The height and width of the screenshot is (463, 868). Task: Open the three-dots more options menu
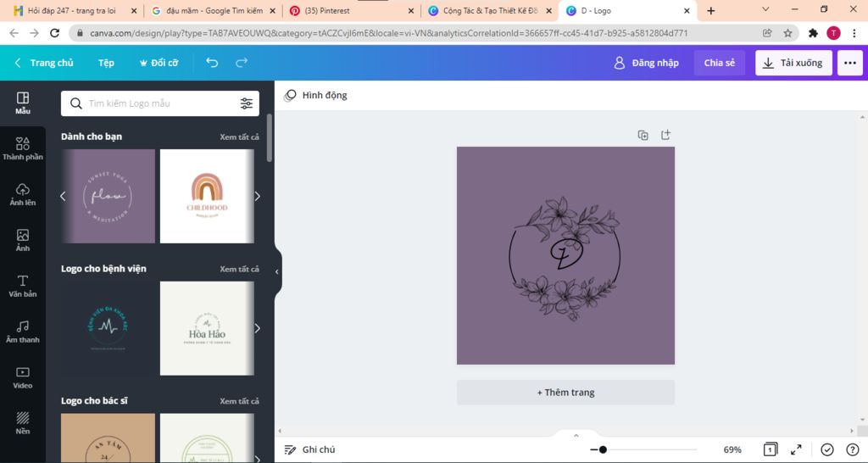(849, 63)
